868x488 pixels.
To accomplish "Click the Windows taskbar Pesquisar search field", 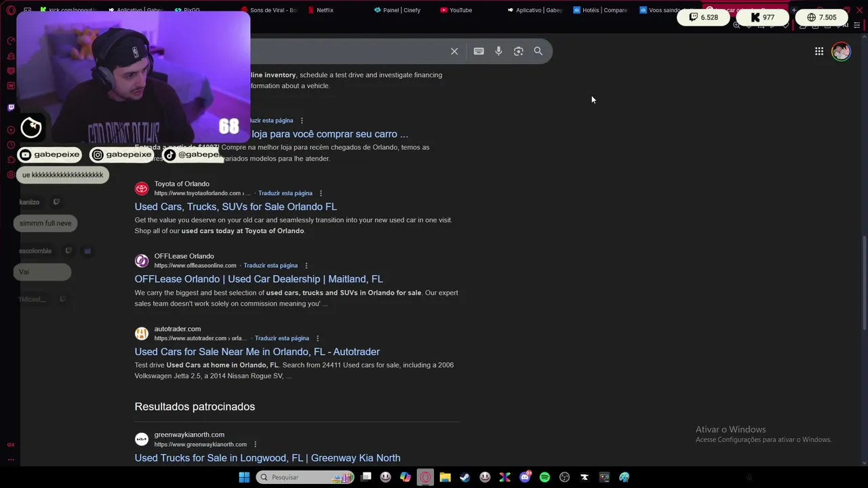I will 305,477.
